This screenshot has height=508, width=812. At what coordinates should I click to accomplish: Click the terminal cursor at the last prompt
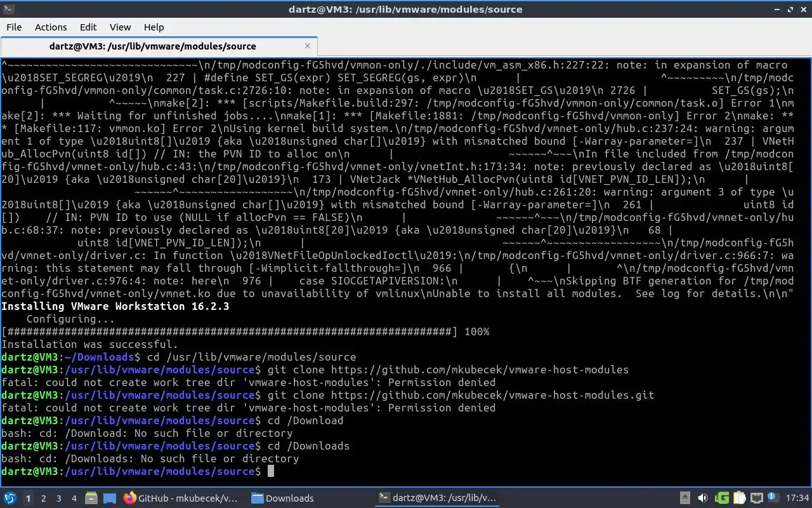point(271,471)
